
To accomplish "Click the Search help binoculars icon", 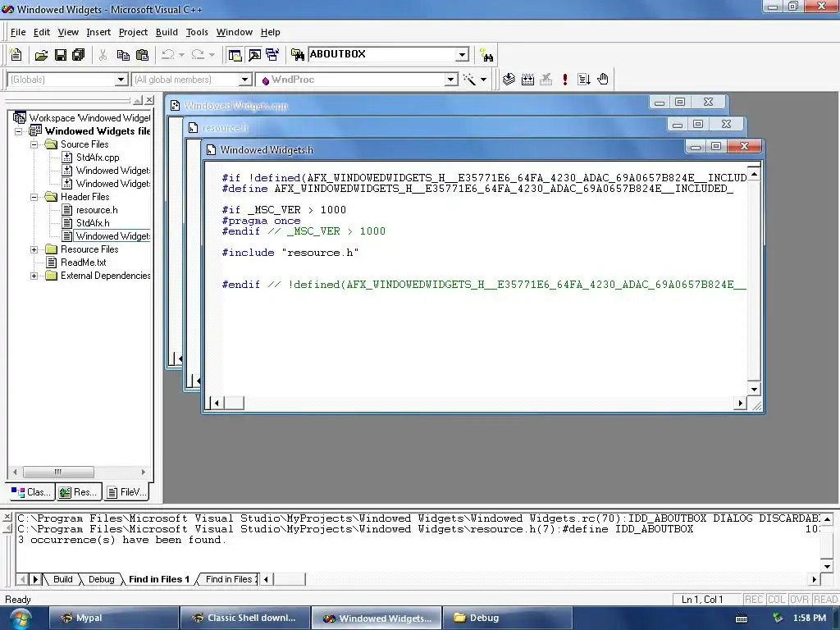I will 486,55.
